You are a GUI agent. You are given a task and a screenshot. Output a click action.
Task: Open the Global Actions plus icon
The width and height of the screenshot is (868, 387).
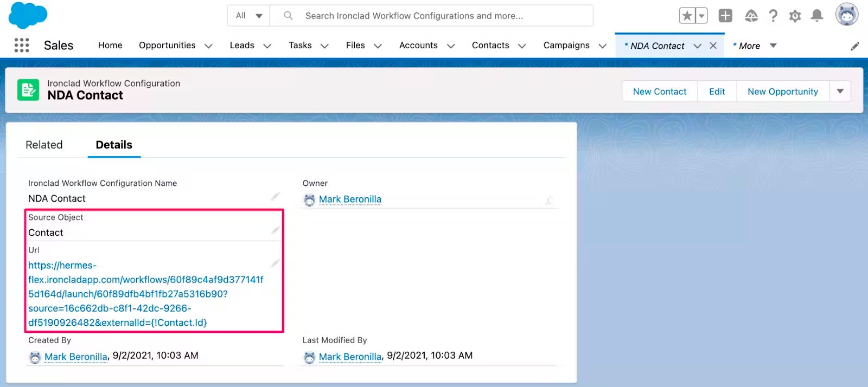tap(725, 16)
